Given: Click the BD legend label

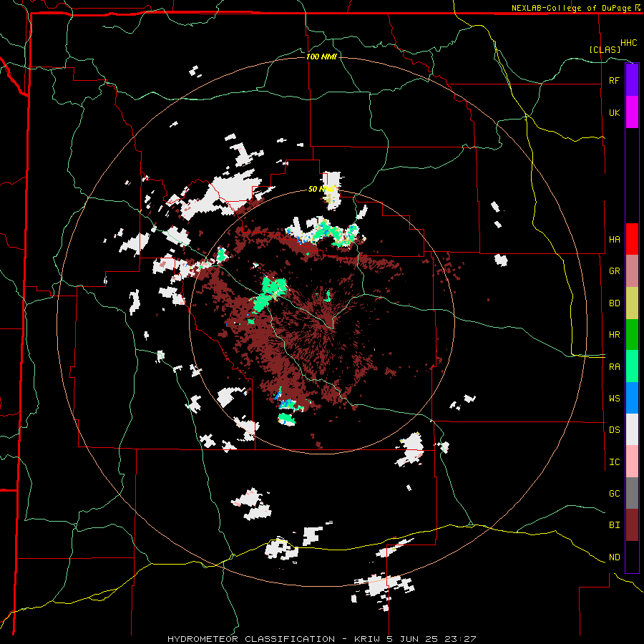Looking at the screenshot, I should [x=614, y=303].
